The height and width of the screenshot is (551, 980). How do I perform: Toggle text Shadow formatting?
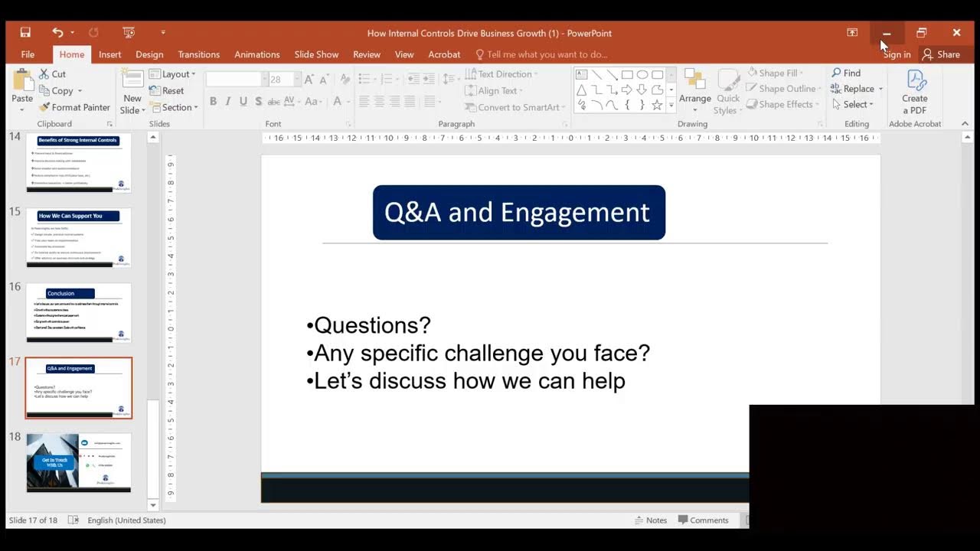coord(259,102)
